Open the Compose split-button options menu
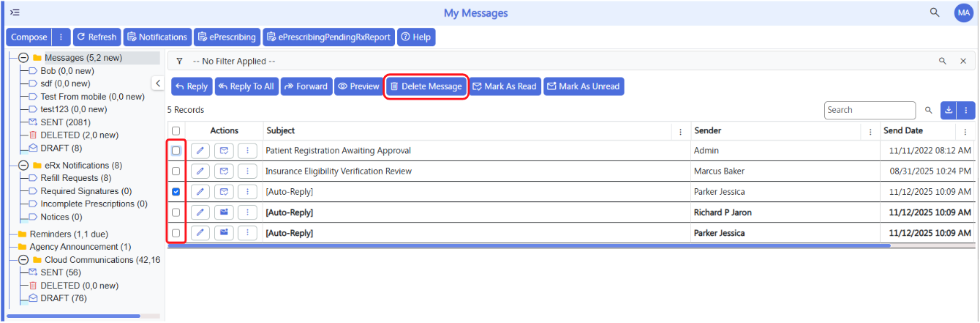Screen dimensions: 980x323 61,37
